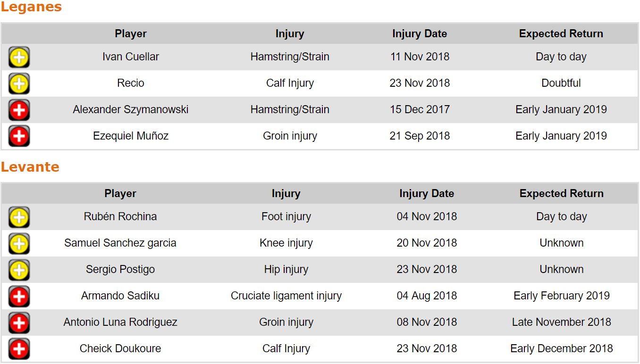The height and width of the screenshot is (364, 640).
Task: Click red cross icon for Antonio Luna Rodriguez
Action: click(19, 323)
